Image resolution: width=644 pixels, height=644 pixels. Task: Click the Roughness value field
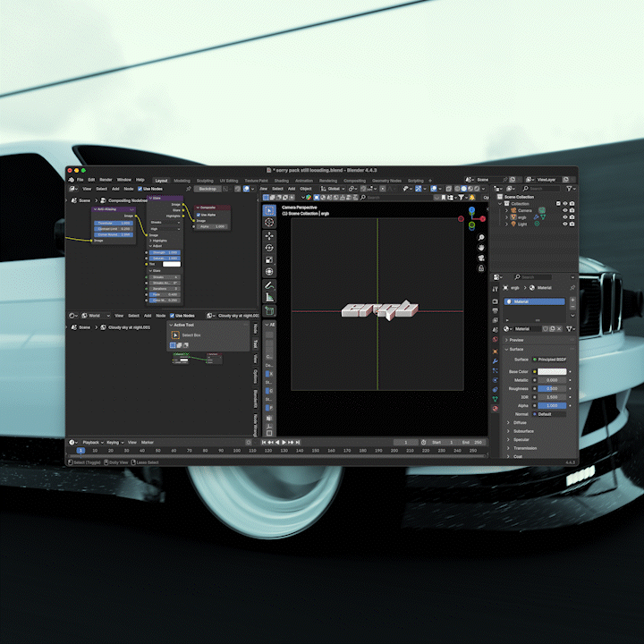[551, 388]
